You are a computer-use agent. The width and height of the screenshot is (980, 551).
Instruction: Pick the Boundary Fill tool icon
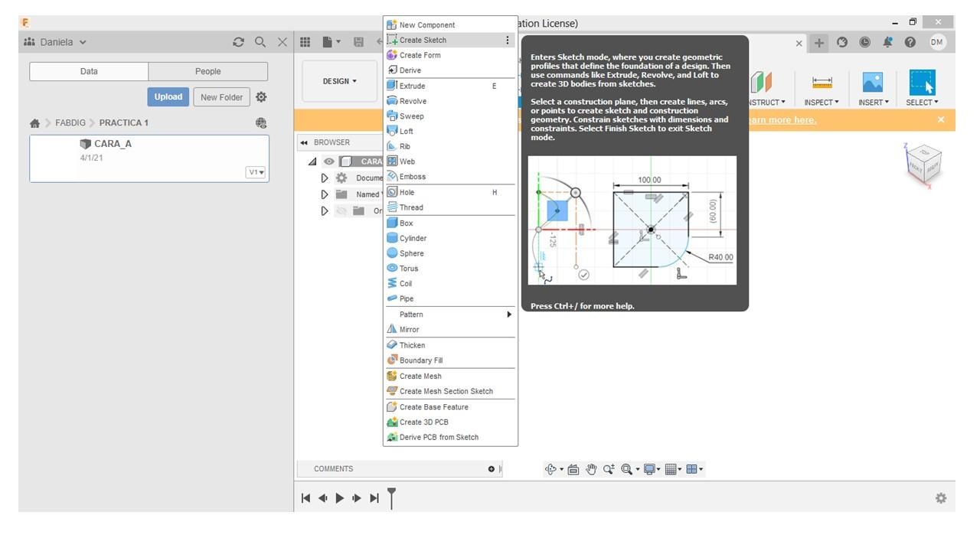[x=392, y=360]
